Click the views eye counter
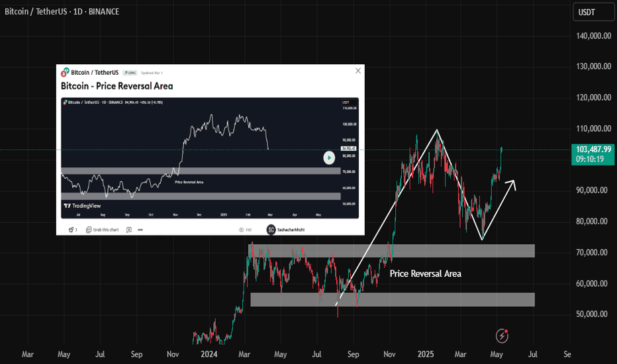This screenshot has width=617, height=364. tap(245, 230)
